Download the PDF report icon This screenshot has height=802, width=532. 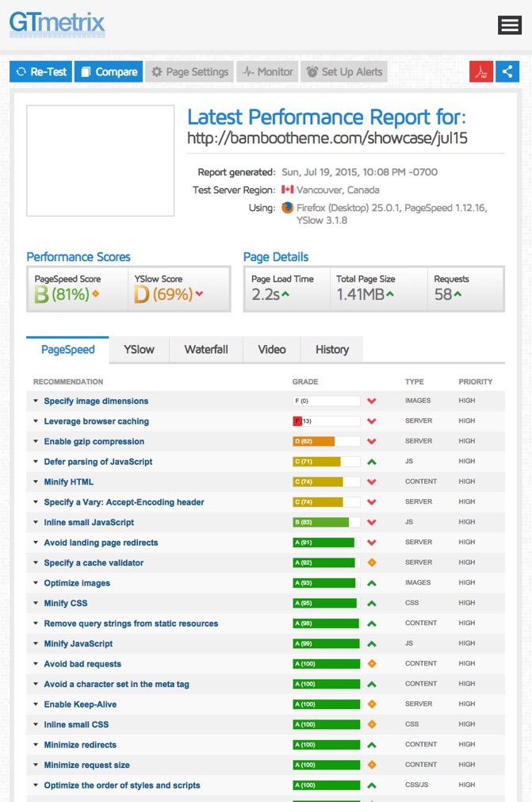tap(480, 71)
